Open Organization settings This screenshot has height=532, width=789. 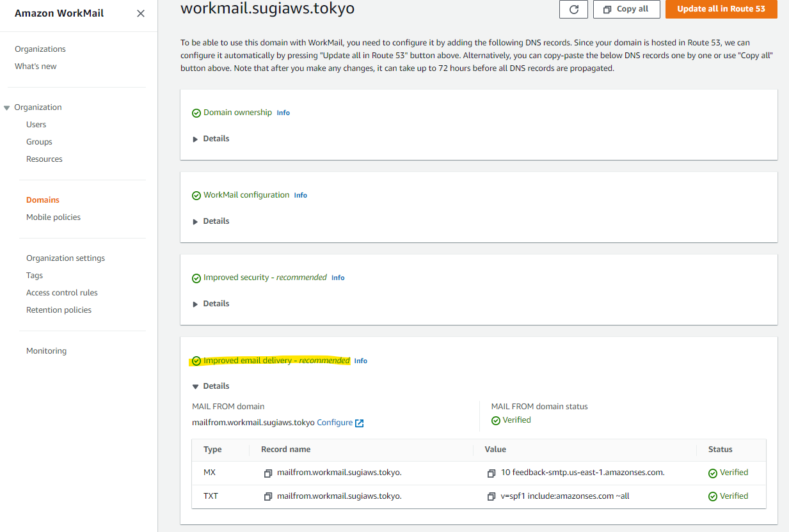click(65, 258)
